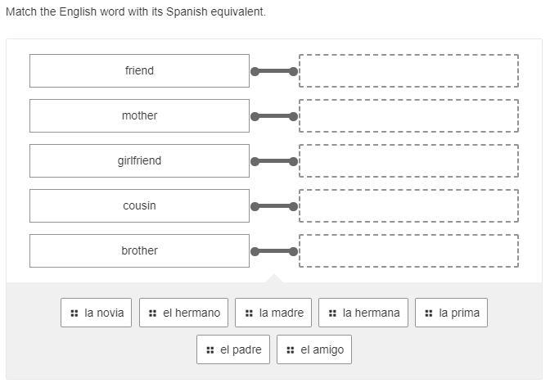Click the drag handle of la hermana
The width and height of the screenshot is (550, 392).
tap(332, 313)
